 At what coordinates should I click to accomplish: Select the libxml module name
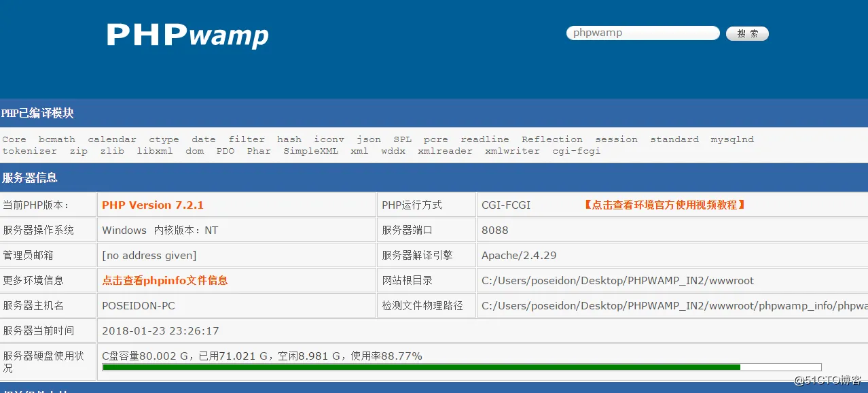click(155, 151)
